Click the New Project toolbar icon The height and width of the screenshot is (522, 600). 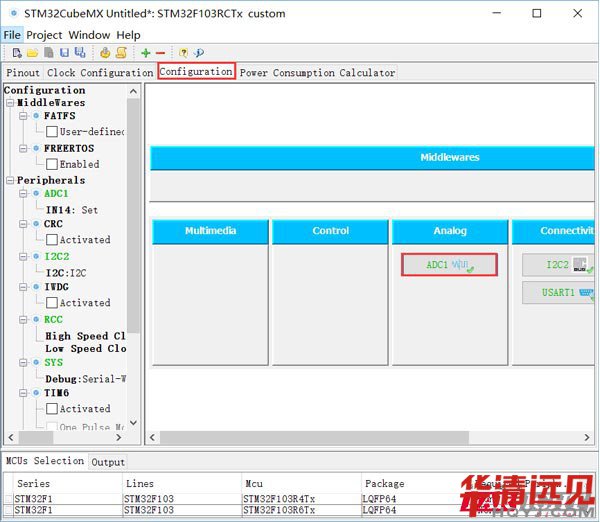click(x=17, y=53)
